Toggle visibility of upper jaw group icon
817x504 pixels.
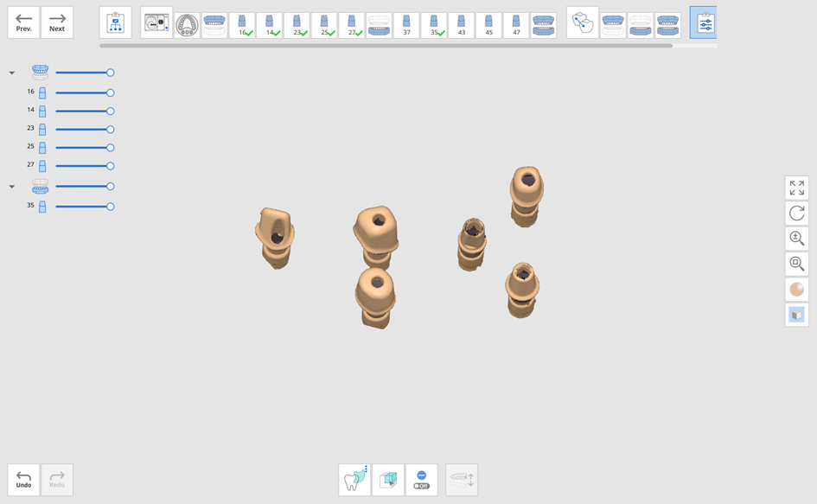point(40,73)
